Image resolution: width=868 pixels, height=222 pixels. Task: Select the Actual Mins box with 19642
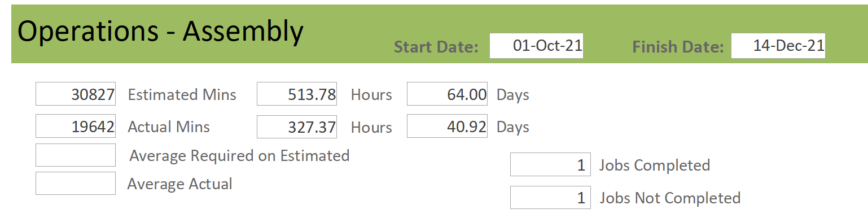tap(76, 127)
